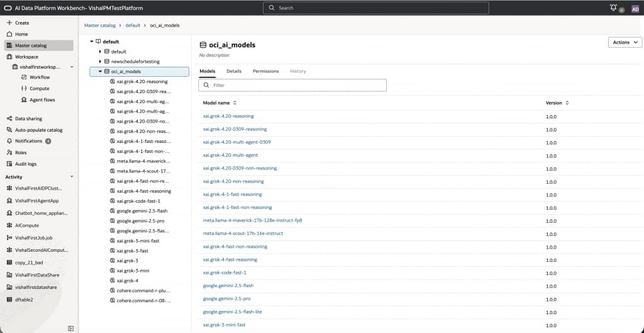Open Compute under the workspace
The image size is (644, 333).
[x=39, y=89]
